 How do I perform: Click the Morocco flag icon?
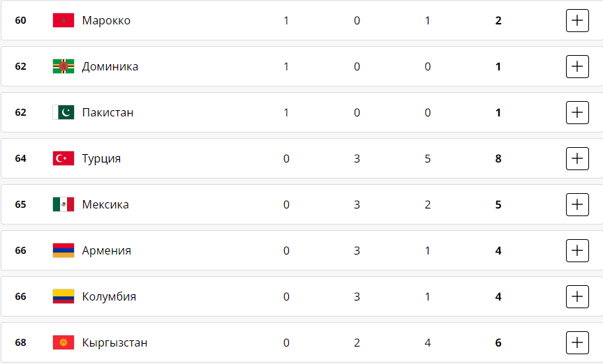[63, 20]
